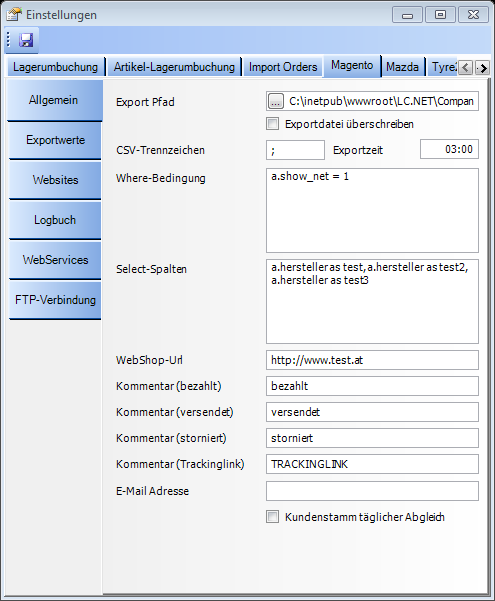Image resolution: width=495 pixels, height=601 pixels.
Task: Open the Exportwerte section
Action: coord(55,140)
